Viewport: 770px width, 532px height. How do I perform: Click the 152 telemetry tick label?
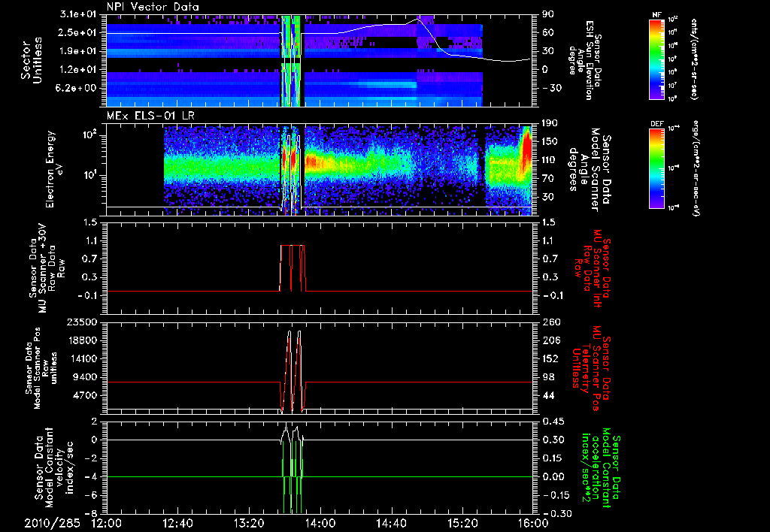pos(550,358)
